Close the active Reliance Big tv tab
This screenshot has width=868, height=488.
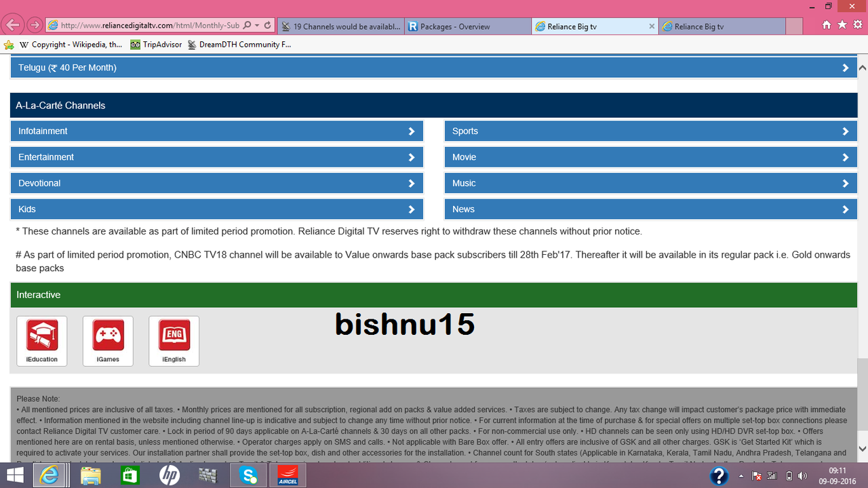tap(652, 26)
